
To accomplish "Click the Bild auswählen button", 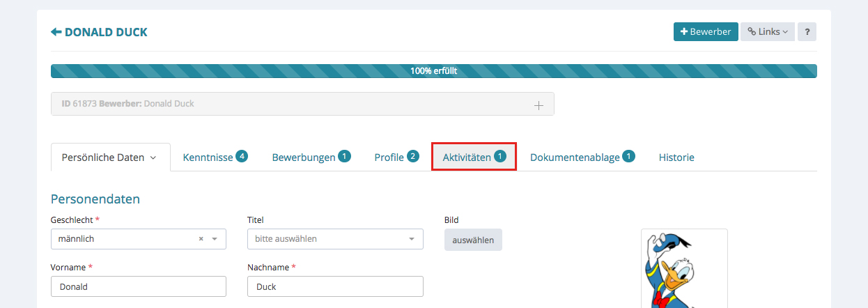I will pyautogui.click(x=473, y=240).
